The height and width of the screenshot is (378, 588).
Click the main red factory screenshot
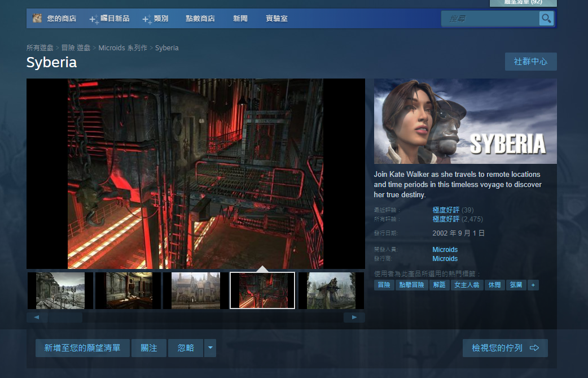[x=195, y=173]
